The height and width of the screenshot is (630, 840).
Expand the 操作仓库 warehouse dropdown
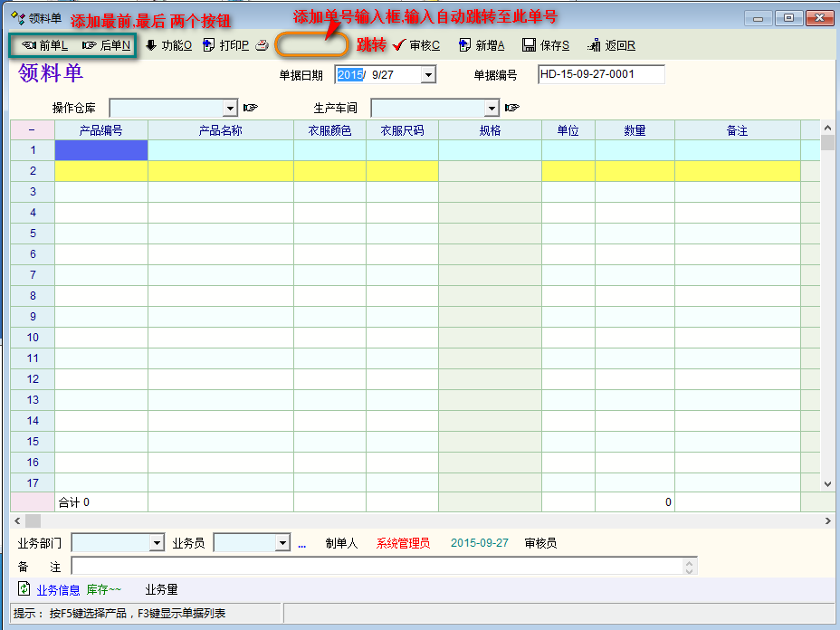[x=230, y=109]
